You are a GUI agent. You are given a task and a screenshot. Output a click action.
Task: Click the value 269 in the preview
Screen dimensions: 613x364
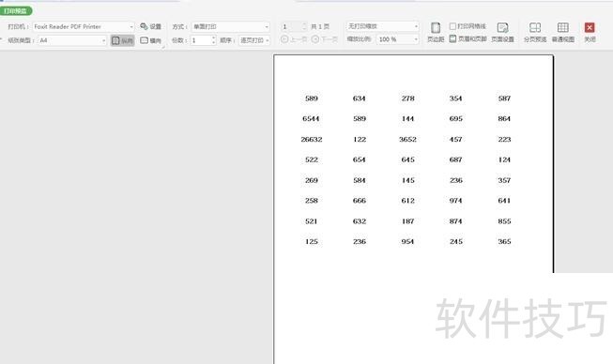coord(312,180)
